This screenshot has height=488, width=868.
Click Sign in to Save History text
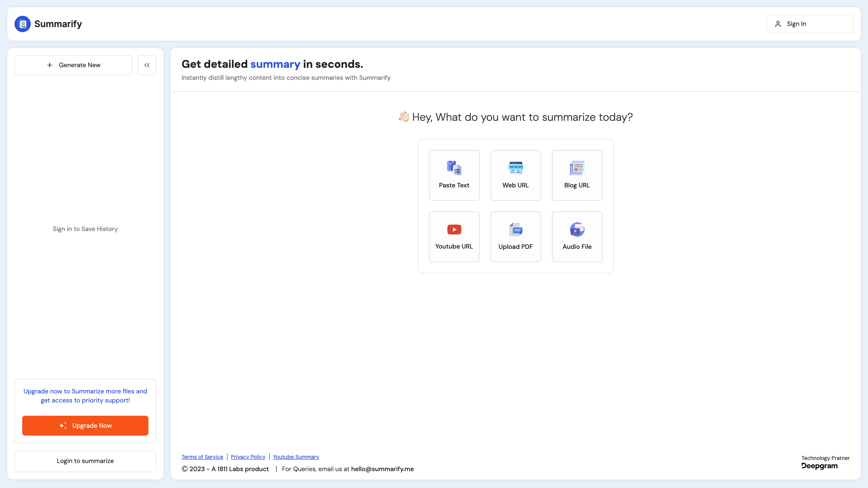coord(85,229)
